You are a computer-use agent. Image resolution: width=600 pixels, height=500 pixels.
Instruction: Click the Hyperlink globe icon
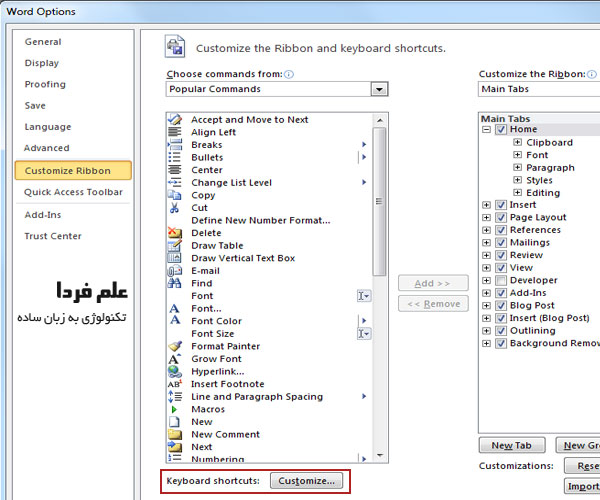[x=174, y=371]
